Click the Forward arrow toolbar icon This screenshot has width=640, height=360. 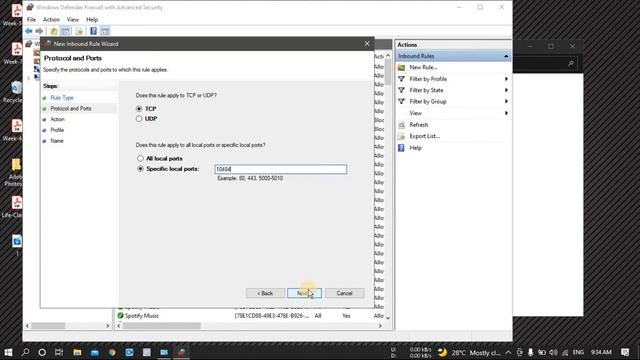39,31
